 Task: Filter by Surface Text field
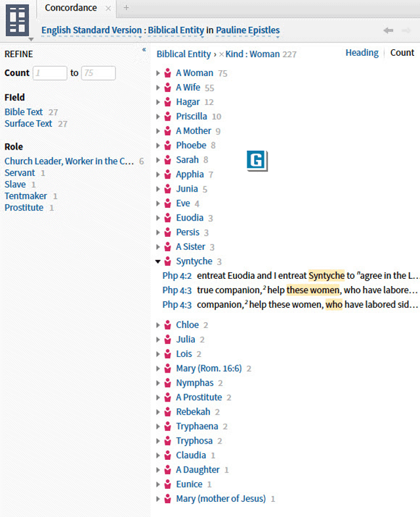(28, 123)
